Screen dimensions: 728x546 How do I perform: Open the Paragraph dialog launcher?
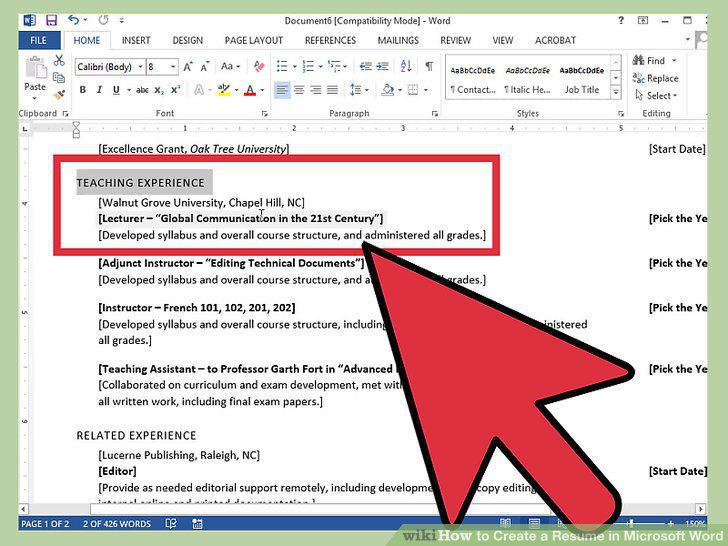435,114
